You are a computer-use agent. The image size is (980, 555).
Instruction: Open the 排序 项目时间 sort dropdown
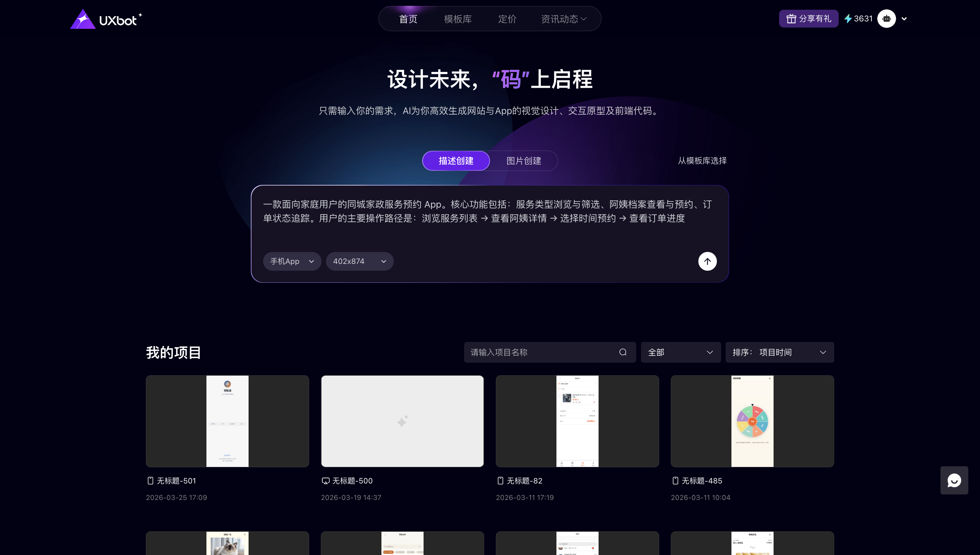(x=779, y=352)
